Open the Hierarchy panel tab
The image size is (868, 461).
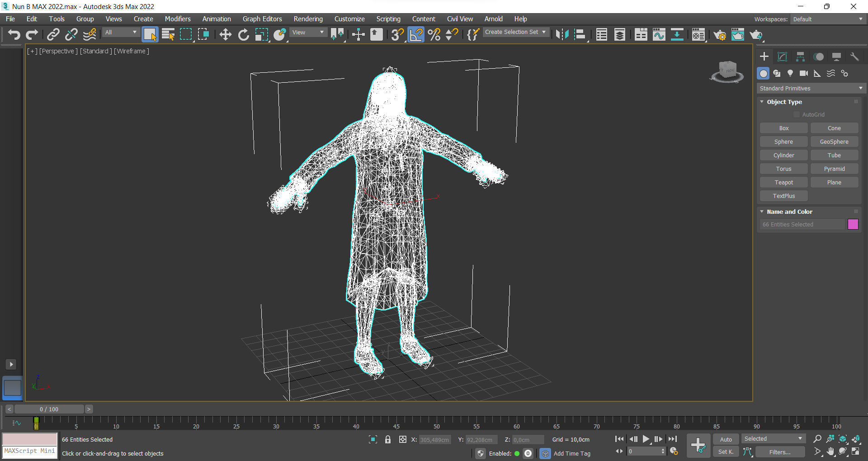tap(800, 56)
